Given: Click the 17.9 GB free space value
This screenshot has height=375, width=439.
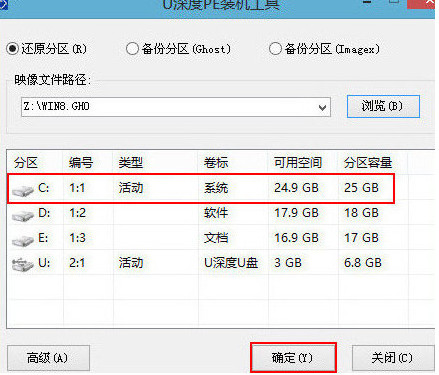Looking at the screenshot, I should pos(296,213).
